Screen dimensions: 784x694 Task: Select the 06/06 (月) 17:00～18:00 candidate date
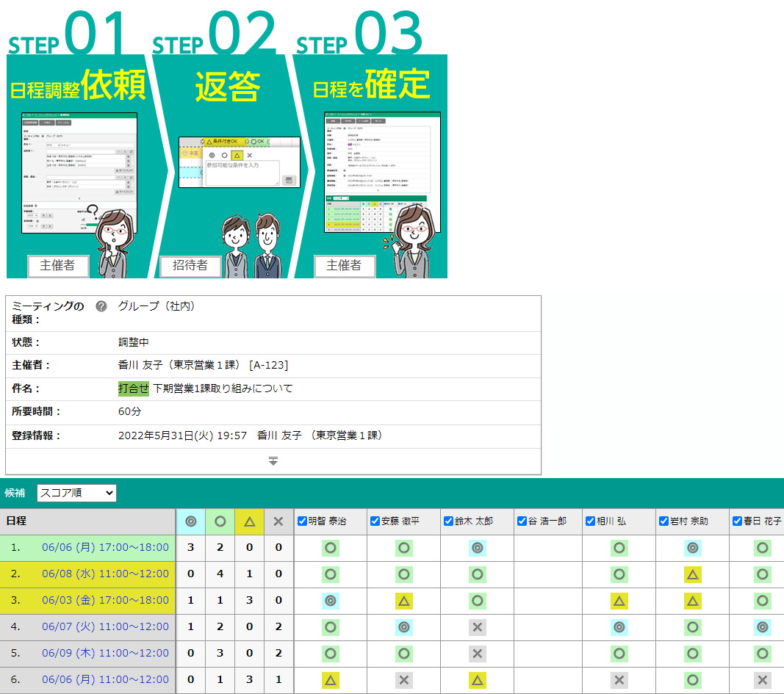[x=105, y=548]
